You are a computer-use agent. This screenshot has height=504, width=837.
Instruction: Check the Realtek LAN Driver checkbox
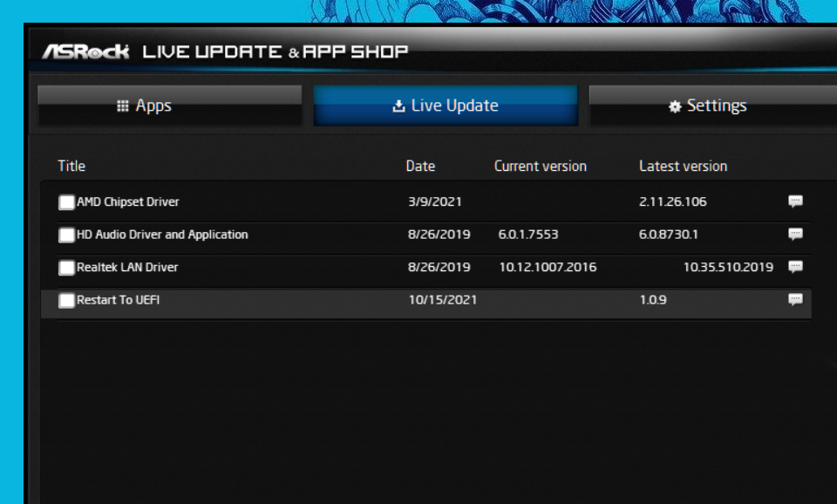point(67,268)
